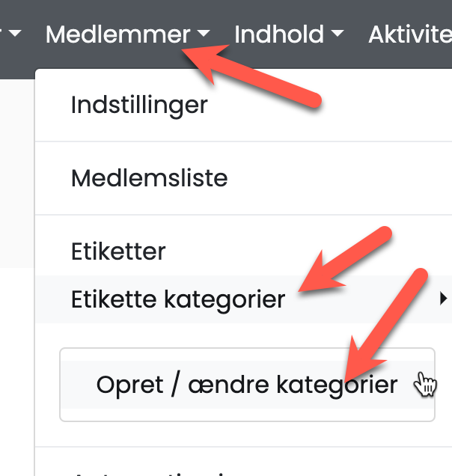The width and height of the screenshot is (452, 476).
Task: Click the submenu arrow beside Etikette kategorier
Action: (x=443, y=299)
